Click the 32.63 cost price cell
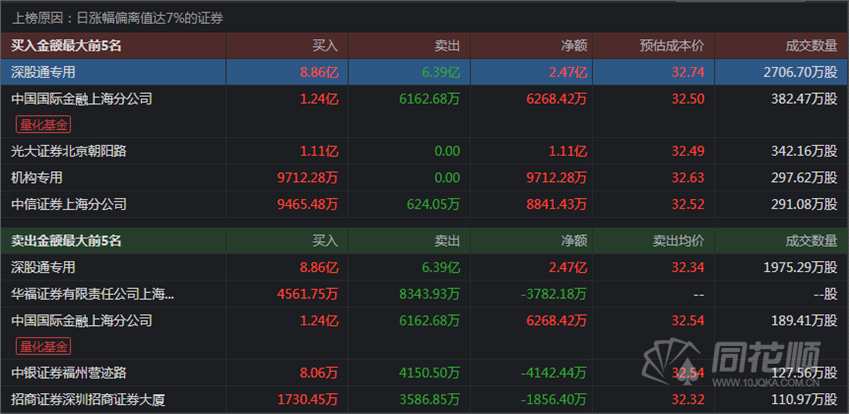Viewport: 850px width, 414px height. coord(688,178)
